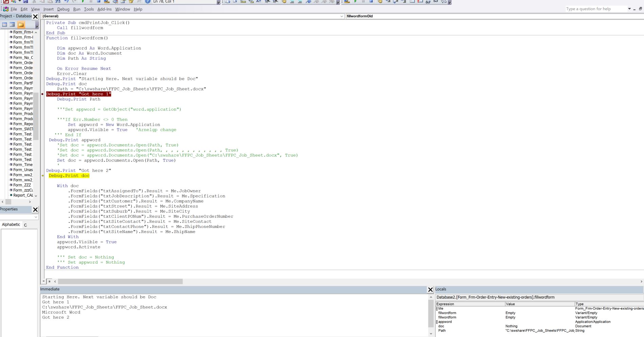Open the Help menu

click(x=138, y=9)
